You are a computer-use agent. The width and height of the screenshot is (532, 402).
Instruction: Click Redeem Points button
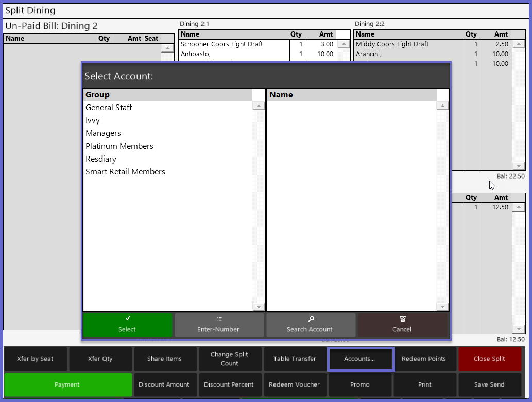click(424, 359)
